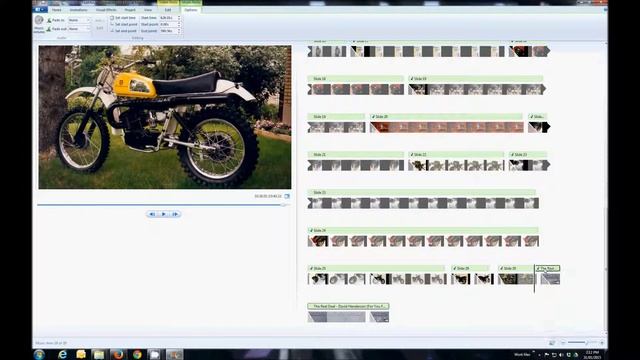Click the Split button in the ribbon
Image resolution: width=640 pixels, height=360 pixels.
(x=100, y=28)
